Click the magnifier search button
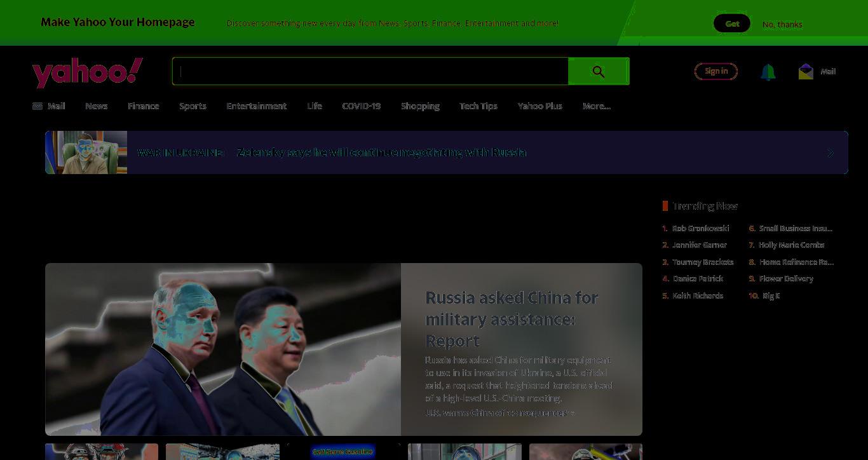868x460 pixels. point(599,72)
